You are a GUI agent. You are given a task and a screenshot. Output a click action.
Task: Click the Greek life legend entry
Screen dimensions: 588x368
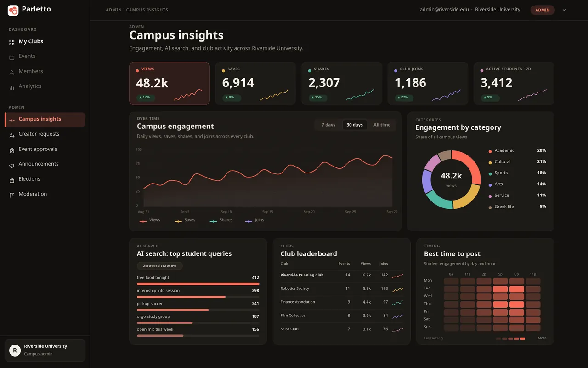point(517,207)
